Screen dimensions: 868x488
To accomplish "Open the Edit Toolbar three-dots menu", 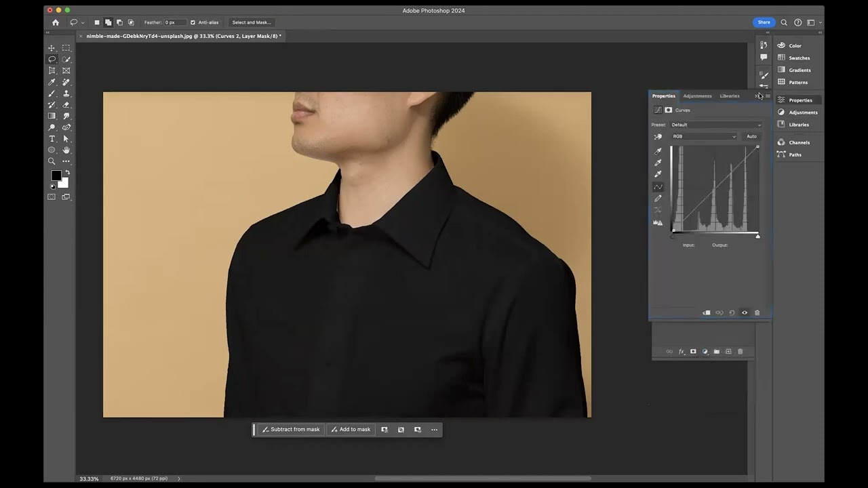I will [x=66, y=161].
